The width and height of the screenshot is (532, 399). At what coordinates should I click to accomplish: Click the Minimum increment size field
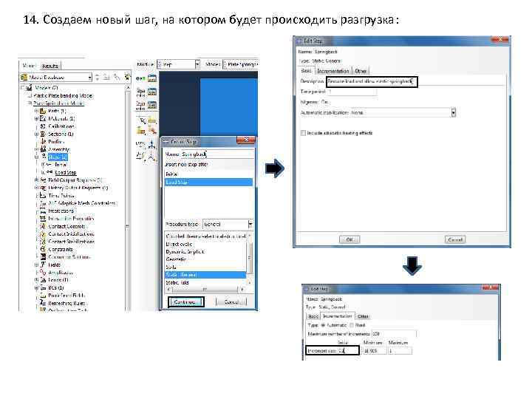click(374, 351)
